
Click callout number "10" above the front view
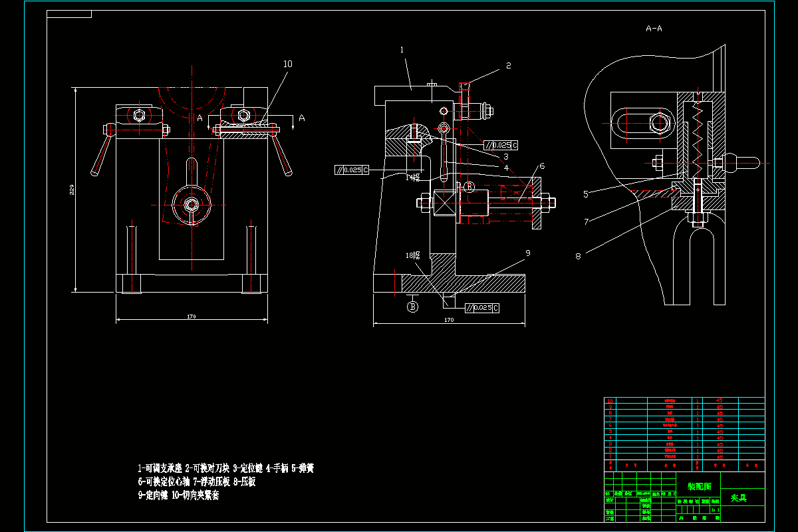click(287, 64)
